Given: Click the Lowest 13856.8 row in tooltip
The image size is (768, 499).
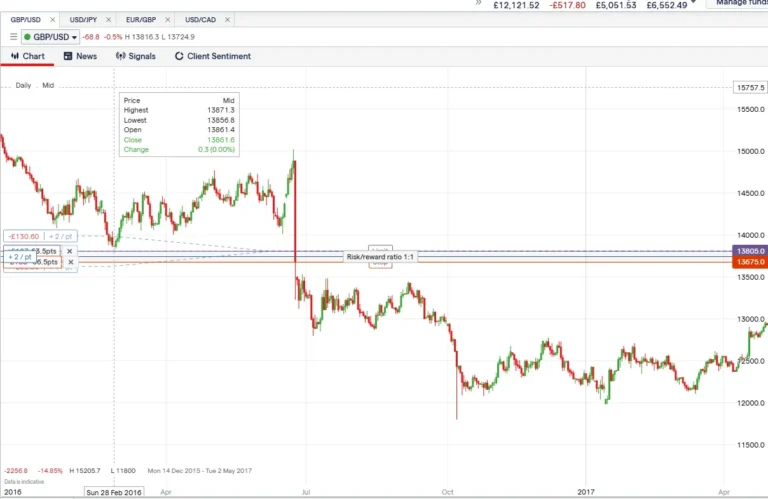Looking at the screenshot, I should point(179,120).
